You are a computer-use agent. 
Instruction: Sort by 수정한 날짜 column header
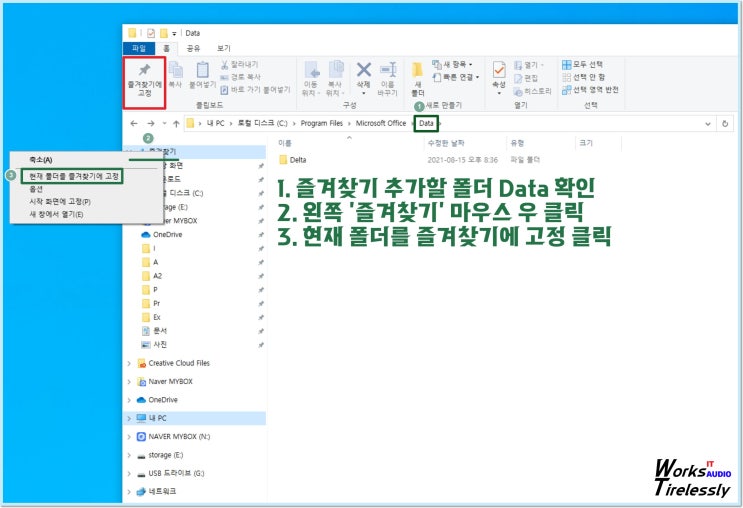point(446,143)
